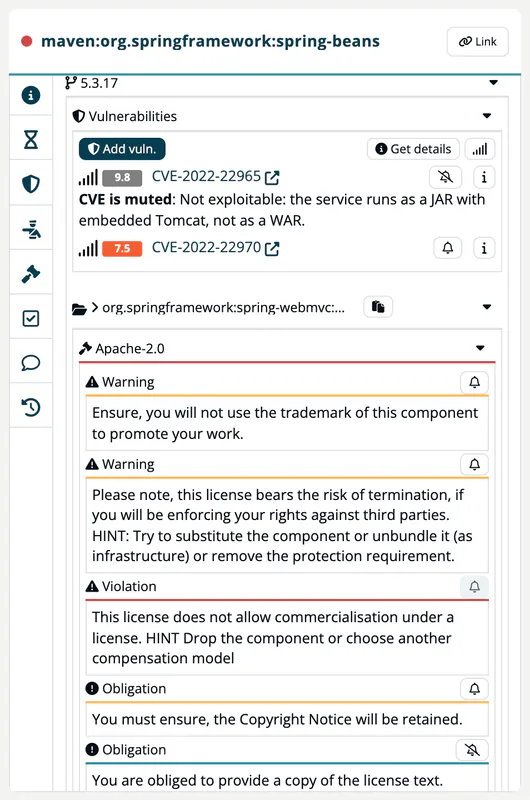Viewport: 530px width, 800px height.
Task: Click the red status dot by component name
Action: pyautogui.click(x=27, y=41)
